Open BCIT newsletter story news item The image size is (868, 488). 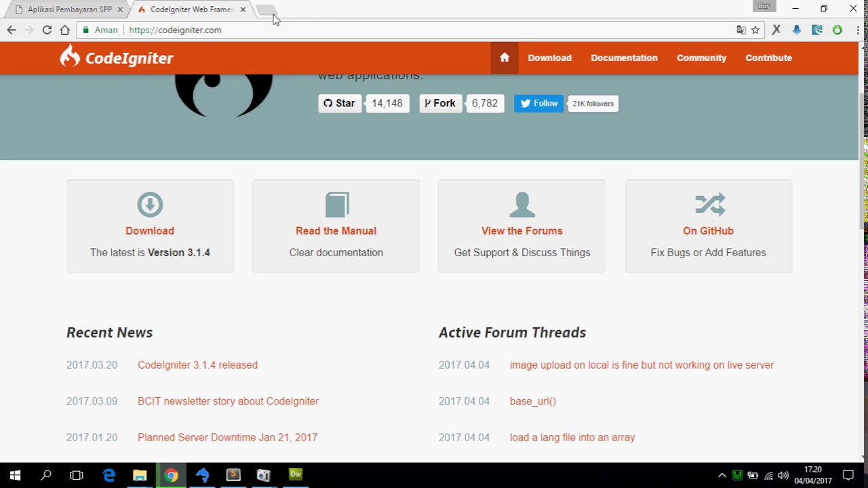point(228,401)
